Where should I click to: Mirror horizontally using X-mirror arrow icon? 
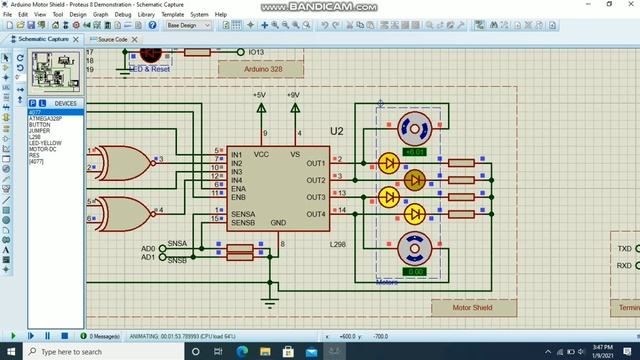pos(20,89)
